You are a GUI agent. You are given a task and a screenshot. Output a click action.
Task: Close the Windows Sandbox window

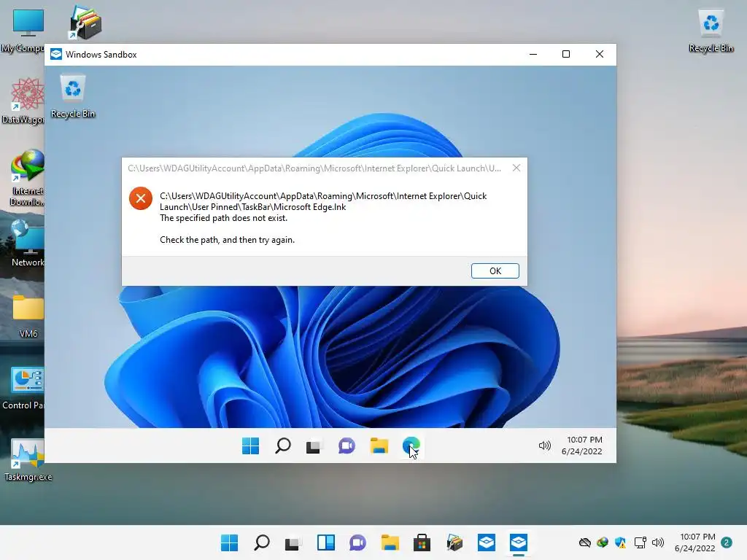pos(600,54)
